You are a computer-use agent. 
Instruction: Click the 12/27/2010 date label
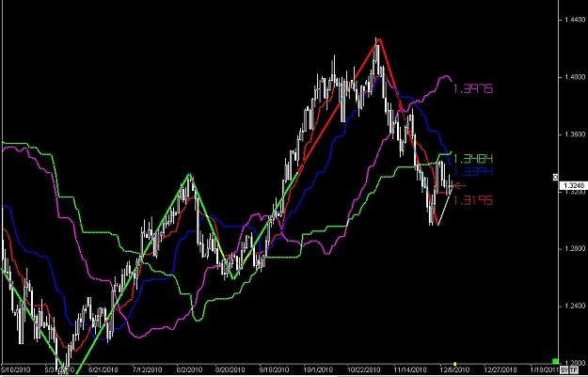click(500, 369)
